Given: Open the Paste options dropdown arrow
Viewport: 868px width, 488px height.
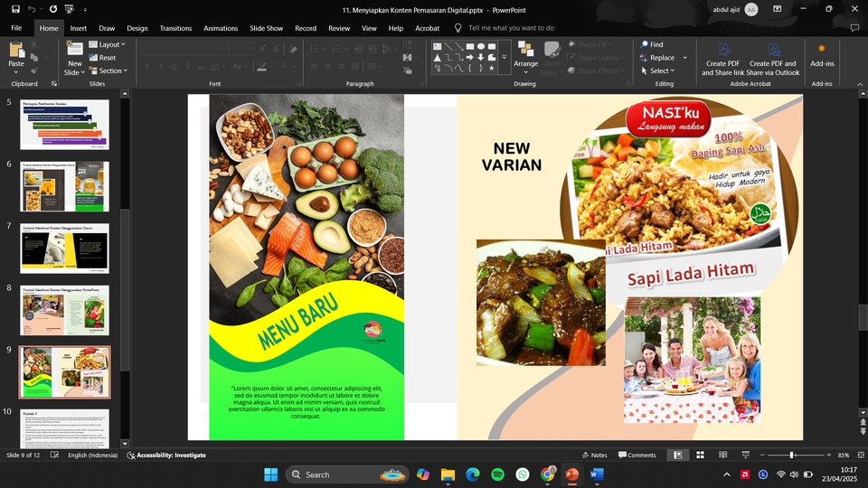Looking at the screenshot, I should coord(16,72).
